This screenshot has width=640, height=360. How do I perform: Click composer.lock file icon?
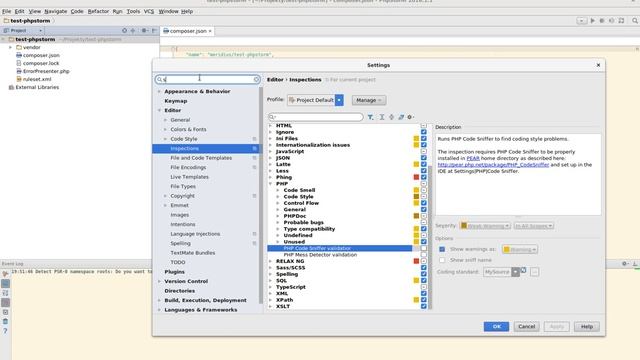click(x=19, y=63)
